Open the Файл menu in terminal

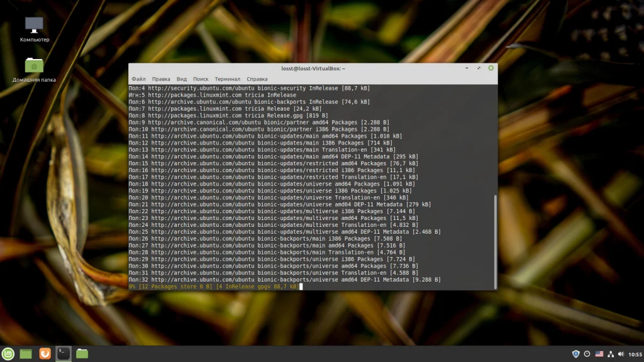[x=138, y=79]
